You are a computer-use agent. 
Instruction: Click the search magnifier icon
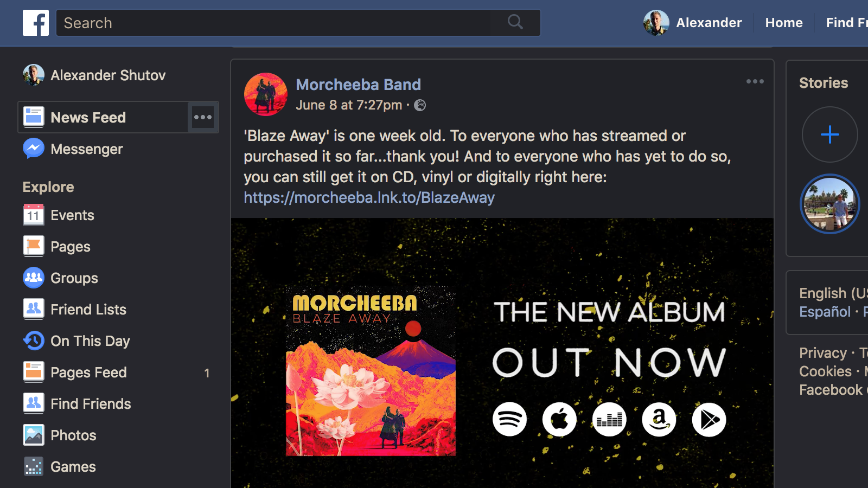pyautogui.click(x=515, y=22)
